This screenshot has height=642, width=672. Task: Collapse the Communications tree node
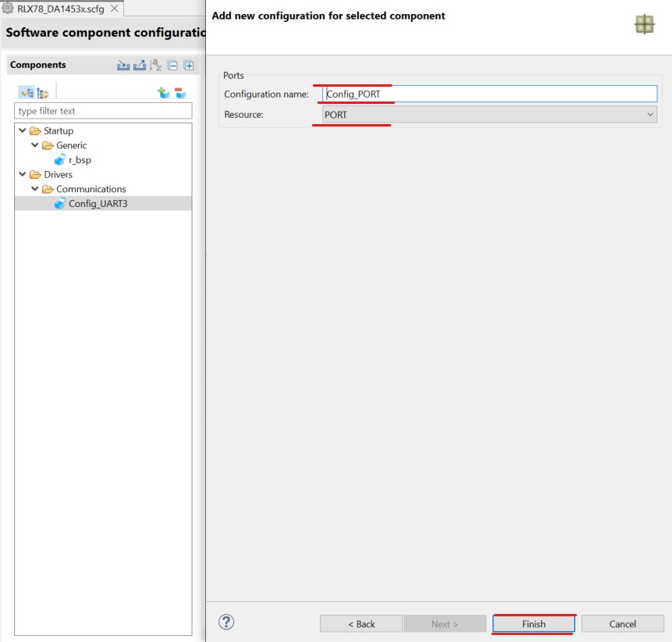point(35,189)
